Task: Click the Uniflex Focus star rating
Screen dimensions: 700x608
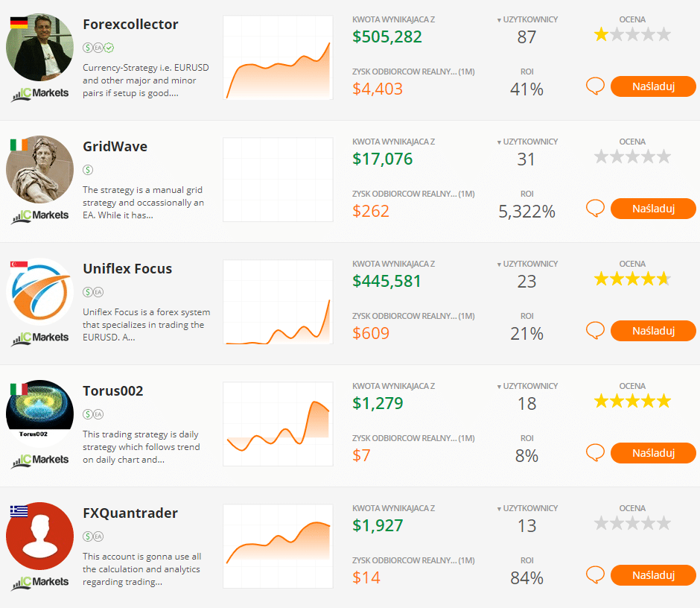Action: [632, 279]
